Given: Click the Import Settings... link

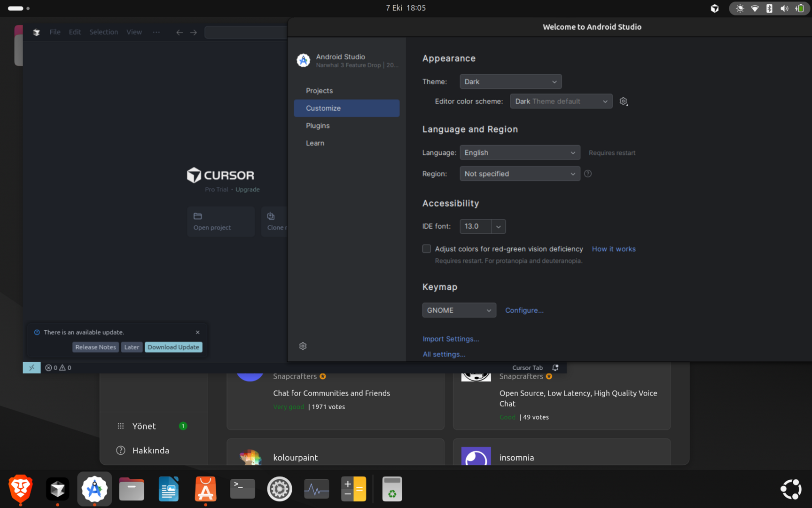Looking at the screenshot, I should (451, 339).
